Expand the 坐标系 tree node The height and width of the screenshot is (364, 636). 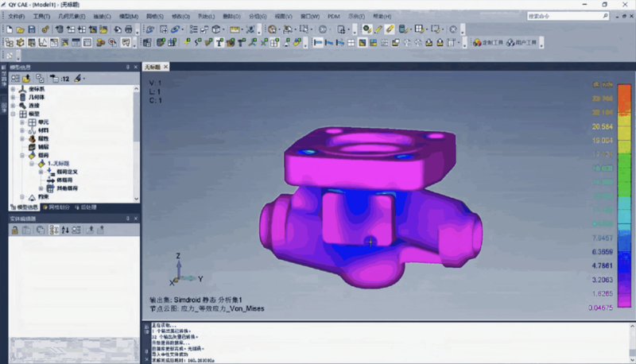click(x=13, y=88)
